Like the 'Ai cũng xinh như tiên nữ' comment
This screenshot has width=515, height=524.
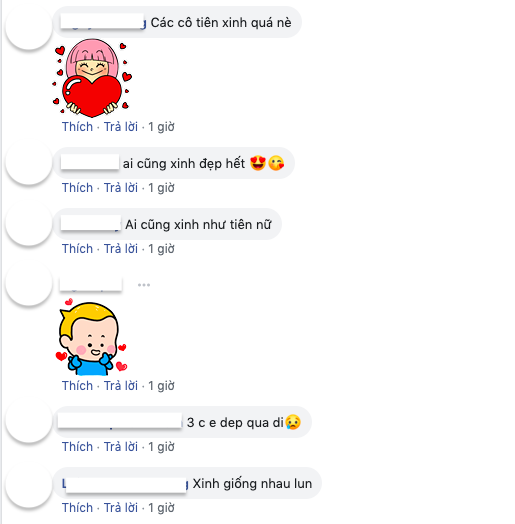[x=77, y=249]
